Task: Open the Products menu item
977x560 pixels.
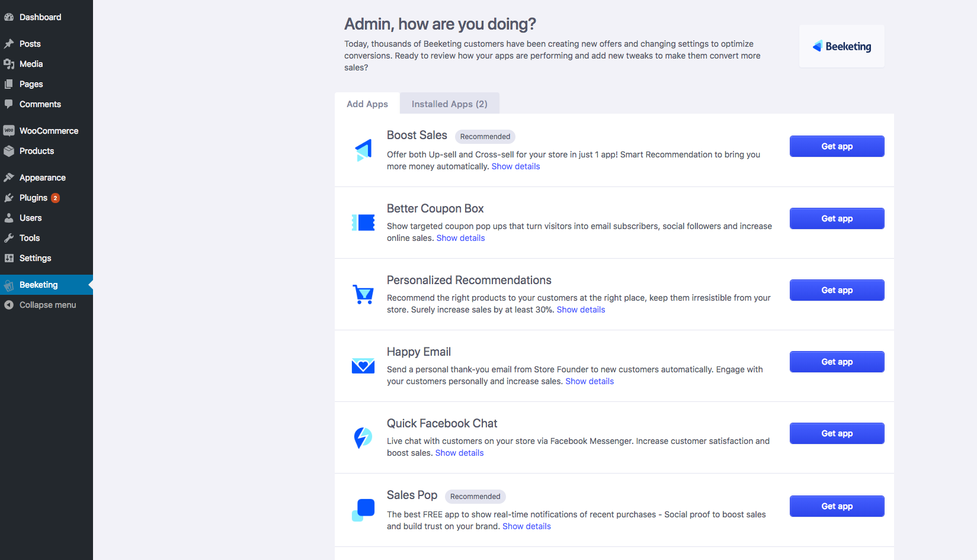Action: [46, 151]
